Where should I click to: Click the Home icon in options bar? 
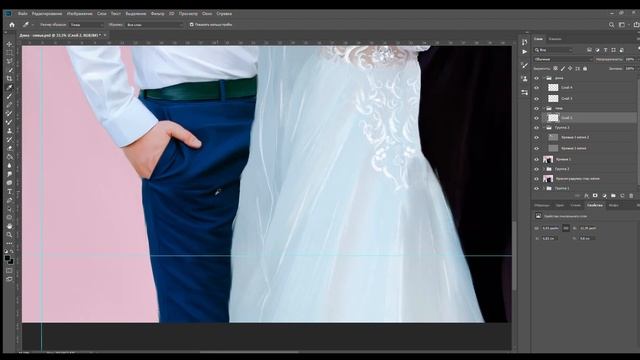[x=12, y=25]
